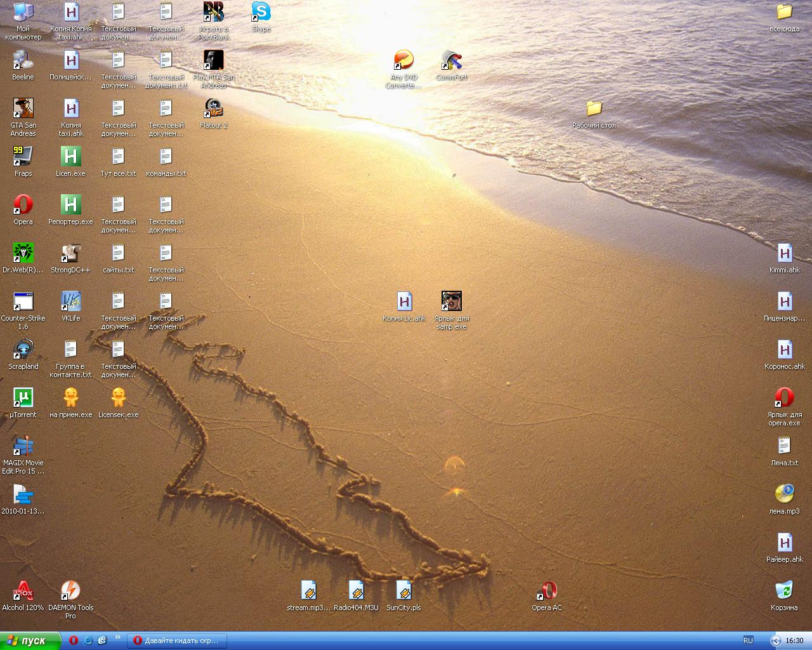Switch to the Давайте кидать скр... taskbar window
Screen dimensions: 812x650
click(x=176, y=640)
